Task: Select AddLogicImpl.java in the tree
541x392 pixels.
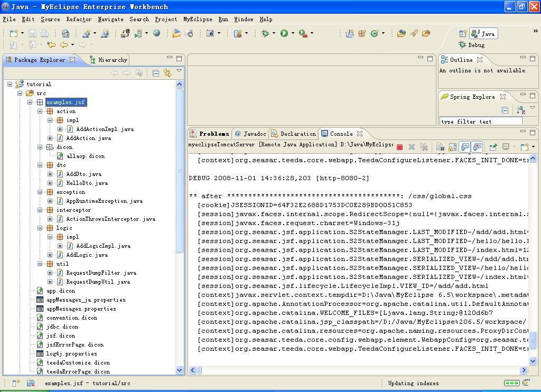Action: [103, 246]
